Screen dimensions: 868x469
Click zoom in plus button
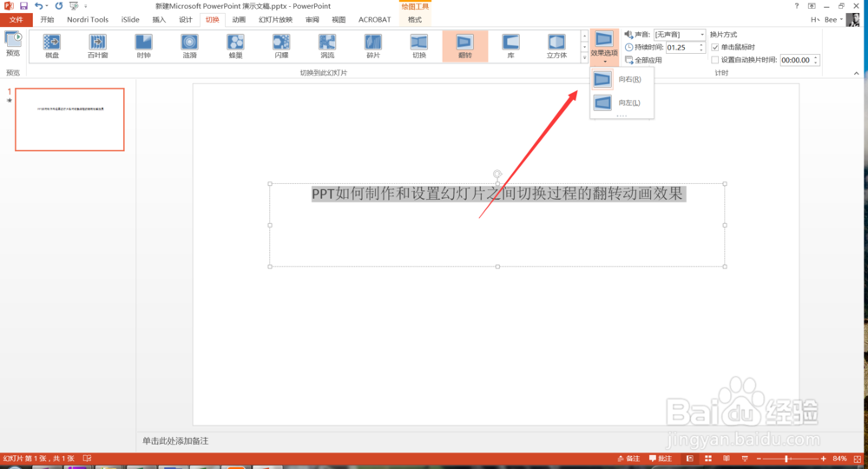tap(823, 459)
